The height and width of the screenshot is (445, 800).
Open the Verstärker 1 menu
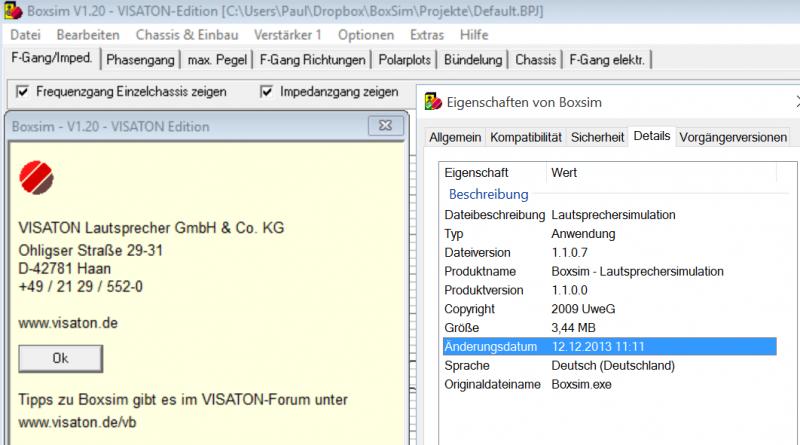point(288,35)
